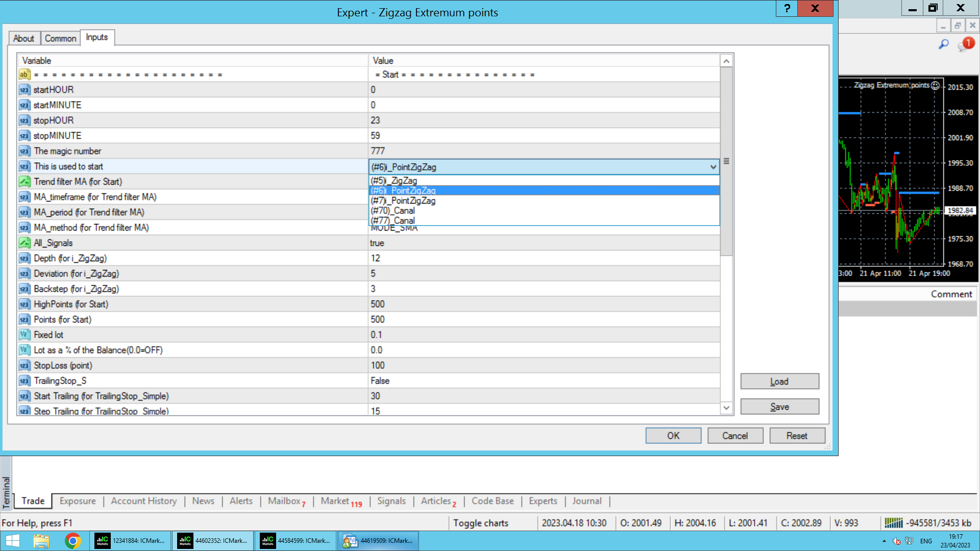Image resolution: width=980 pixels, height=551 pixels.
Task: Click the Trend filter MA boolean icon
Action: click(24, 182)
